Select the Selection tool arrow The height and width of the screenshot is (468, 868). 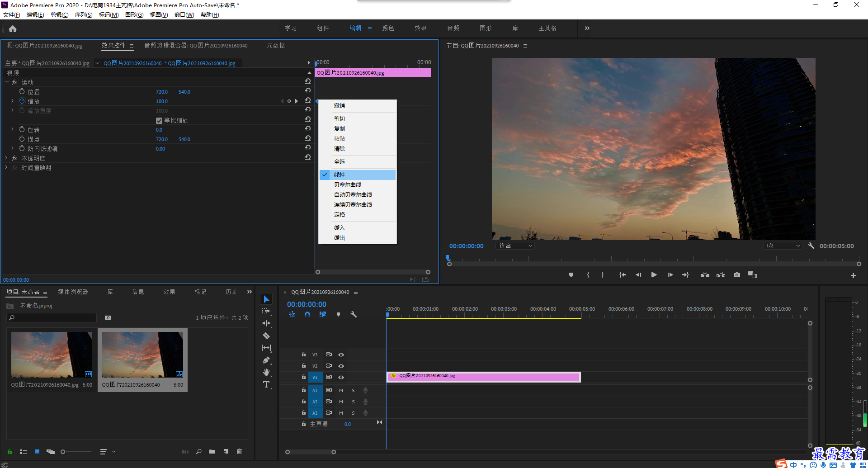[266, 299]
